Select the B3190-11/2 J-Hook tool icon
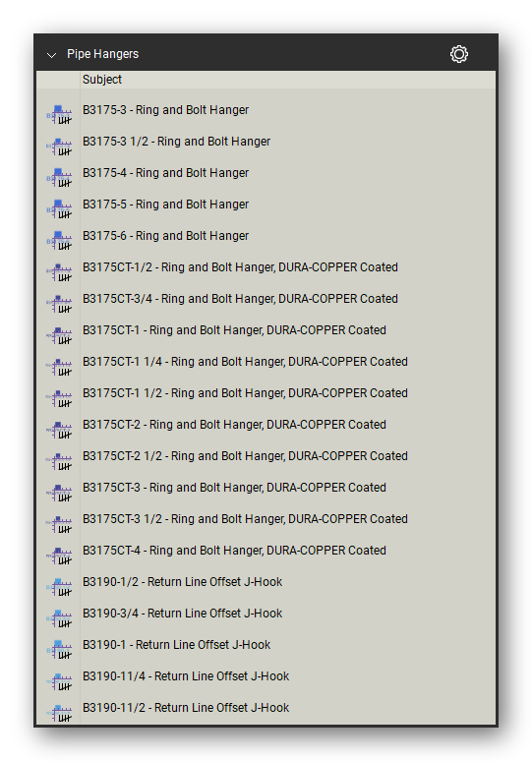This screenshot has height=761, width=532. pyautogui.click(x=59, y=713)
